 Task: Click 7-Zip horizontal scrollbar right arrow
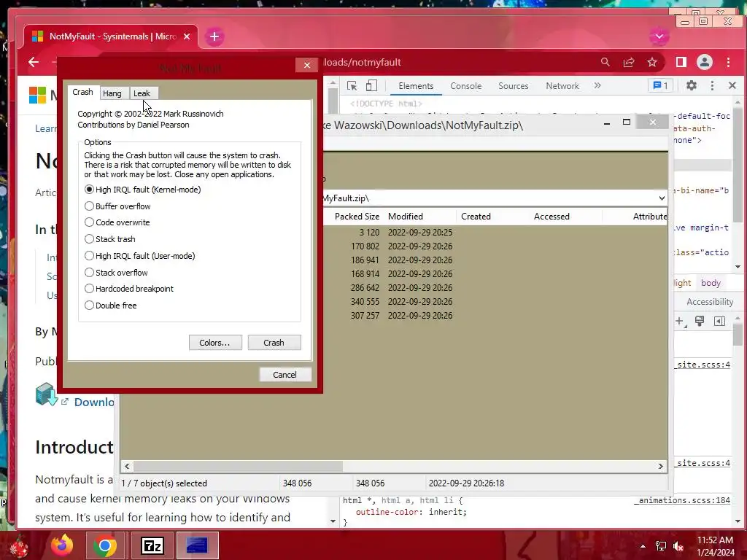click(x=661, y=466)
